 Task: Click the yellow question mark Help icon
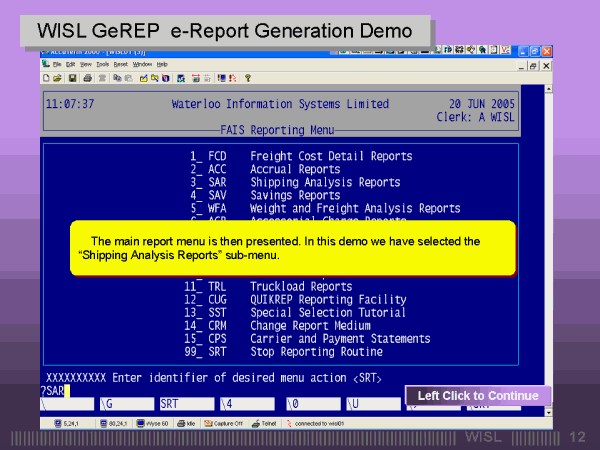click(x=247, y=77)
